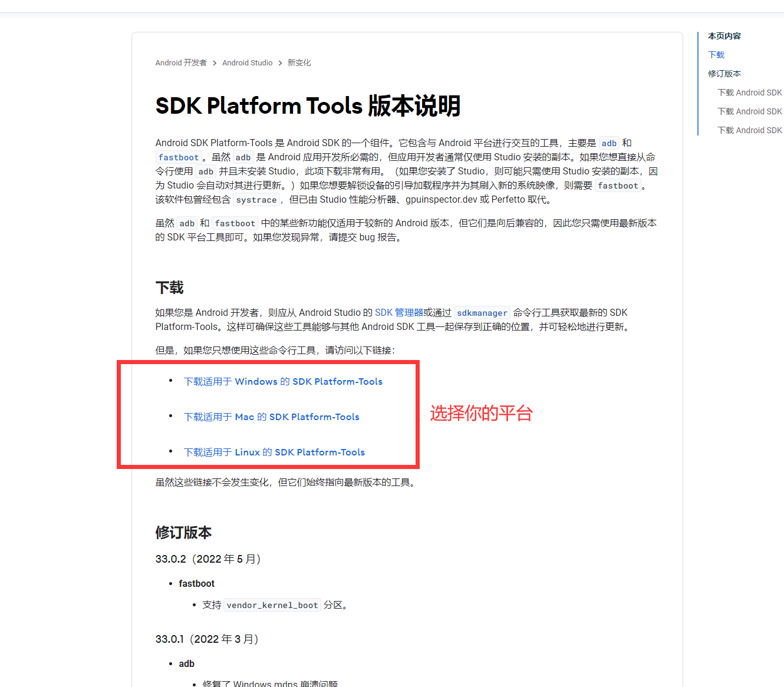Image resolution: width=784 pixels, height=687 pixels.
Task: Jump to 修订版本 in the page contents sidebar
Action: click(724, 74)
